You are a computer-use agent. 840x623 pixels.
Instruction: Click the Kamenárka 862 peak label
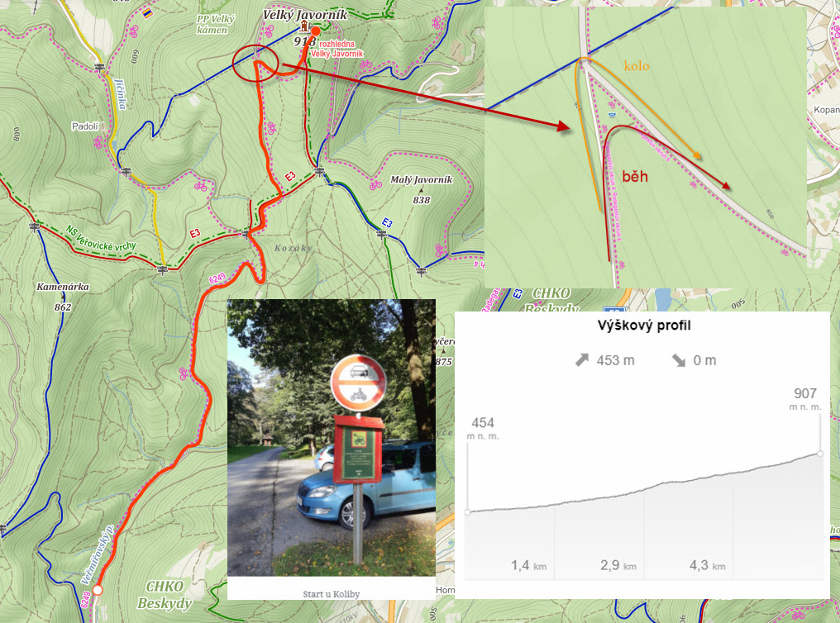[x=63, y=297]
